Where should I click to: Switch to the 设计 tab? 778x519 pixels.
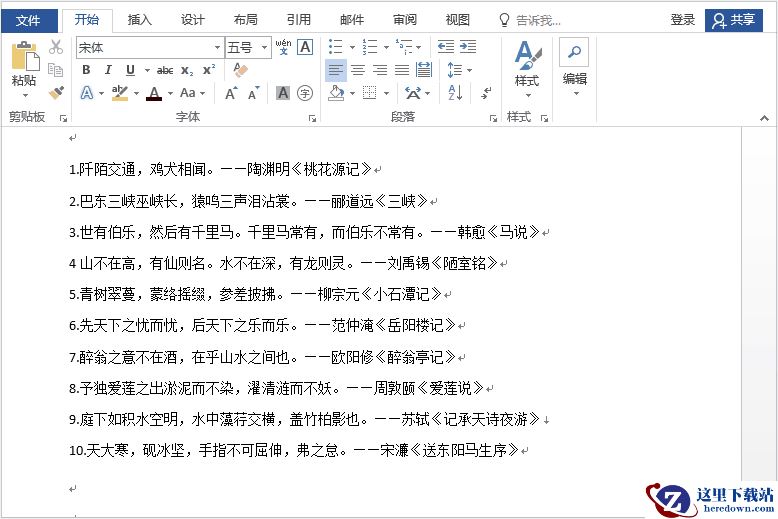click(x=193, y=20)
